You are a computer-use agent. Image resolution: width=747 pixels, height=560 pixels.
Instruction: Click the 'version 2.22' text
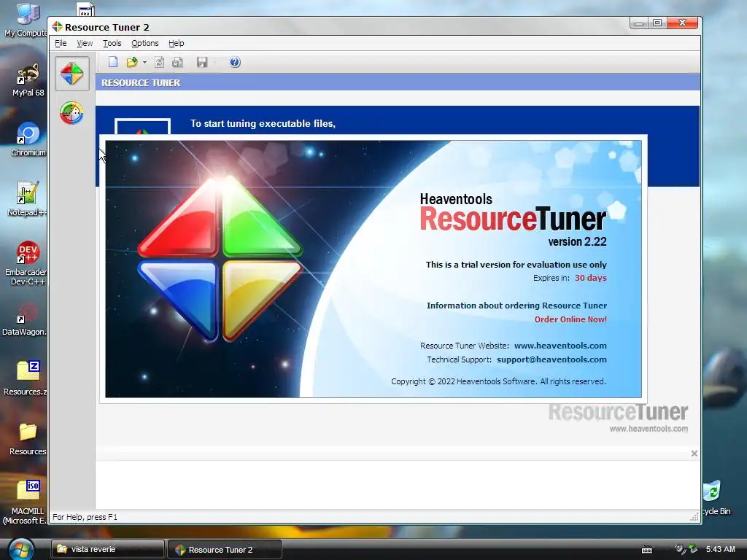[577, 241]
